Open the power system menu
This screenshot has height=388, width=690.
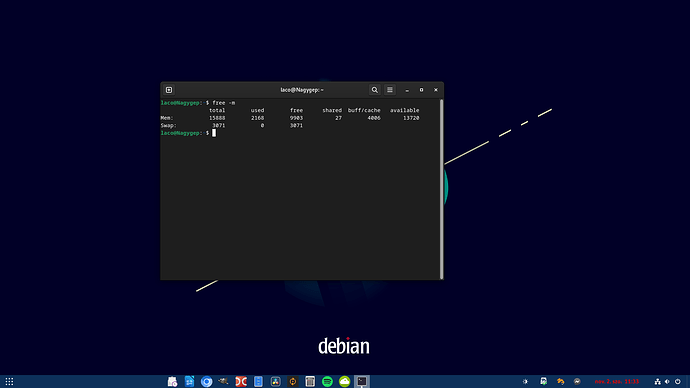tap(678, 381)
